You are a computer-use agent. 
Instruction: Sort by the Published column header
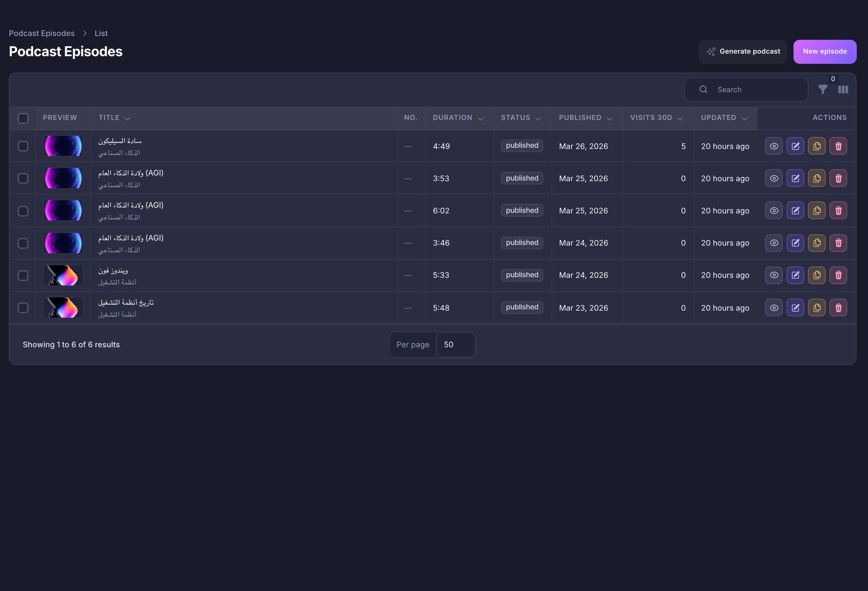click(585, 117)
